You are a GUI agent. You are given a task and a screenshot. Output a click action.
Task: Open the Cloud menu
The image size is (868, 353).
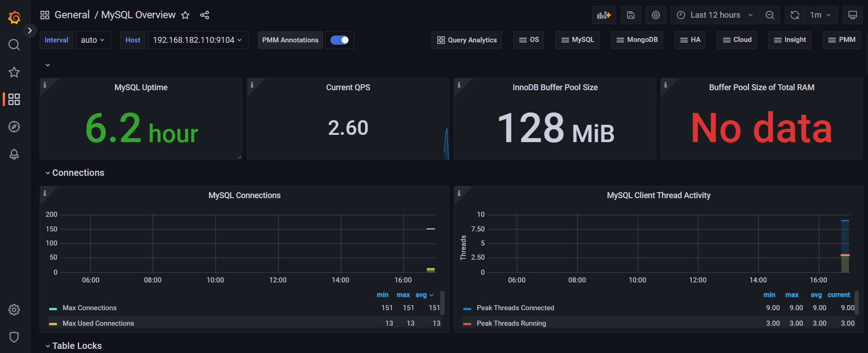pos(737,40)
